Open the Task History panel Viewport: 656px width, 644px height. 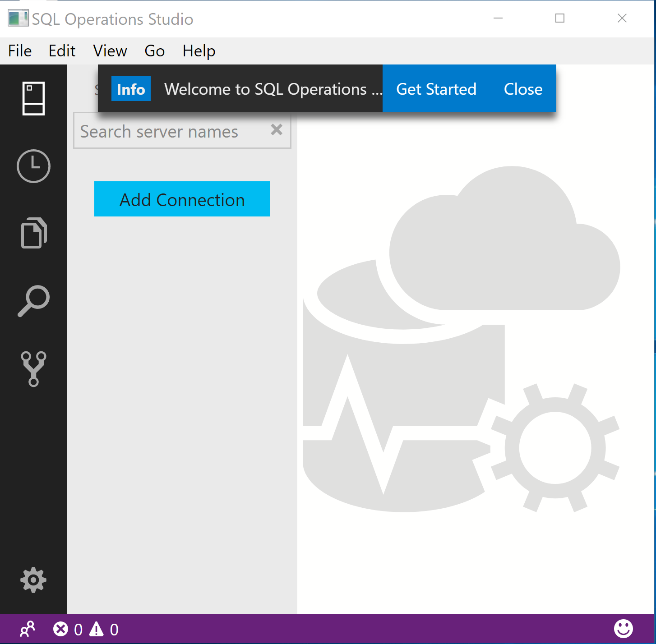(33, 166)
